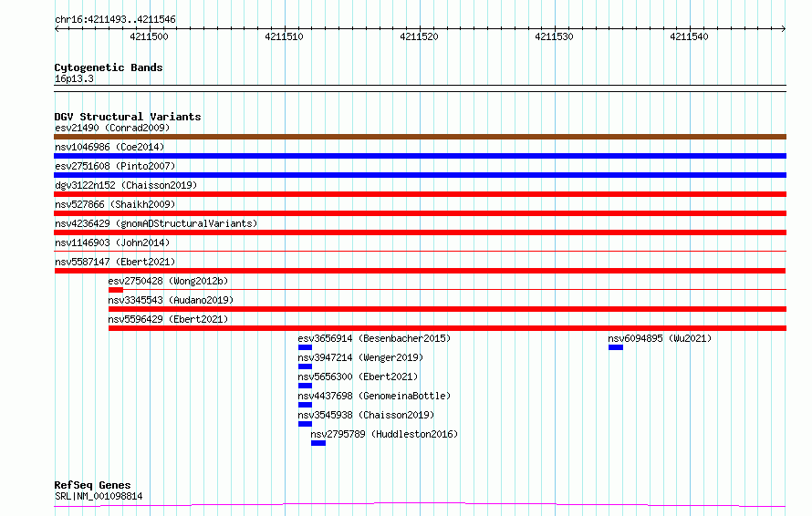Open nsv5587147 (Ebert2021) label
This screenshot has width=812, height=516.
[x=115, y=262]
